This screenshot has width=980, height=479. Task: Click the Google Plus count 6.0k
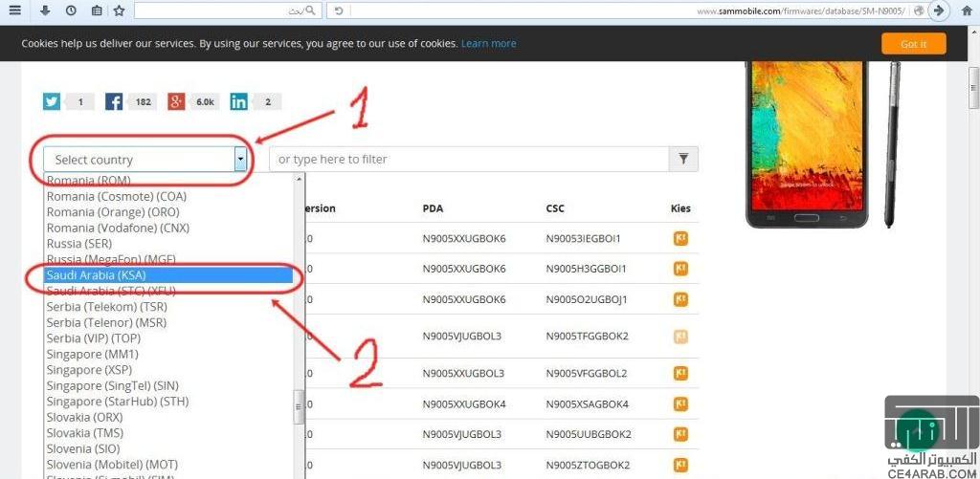tap(205, 101)
